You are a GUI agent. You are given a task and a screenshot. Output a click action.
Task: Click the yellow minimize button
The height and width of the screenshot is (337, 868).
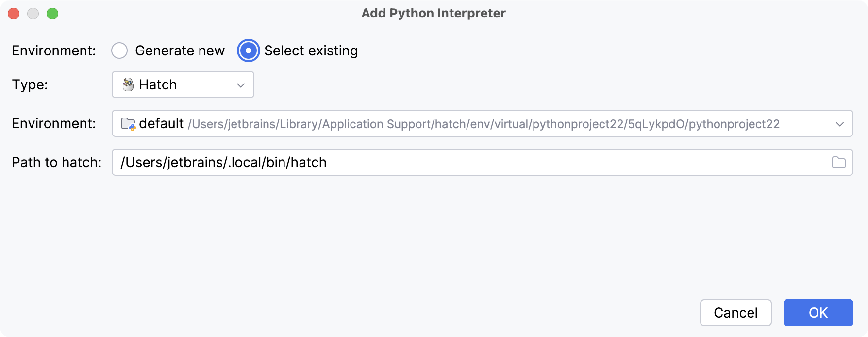pos(33,14)
